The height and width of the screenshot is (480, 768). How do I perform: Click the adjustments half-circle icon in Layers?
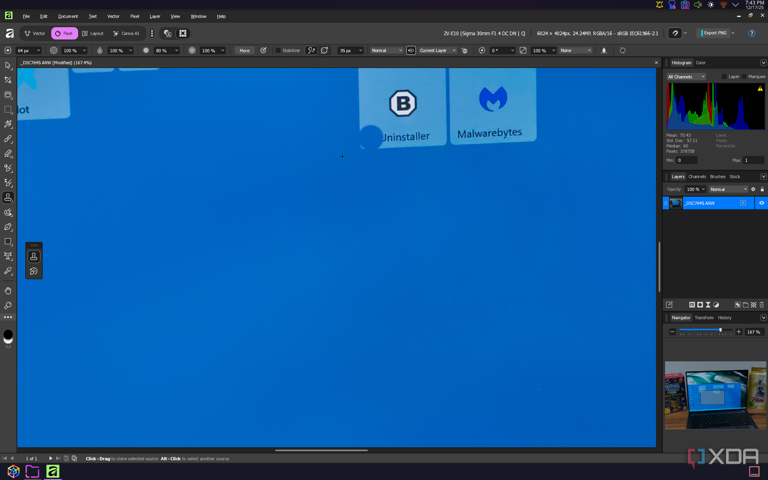(x=716, y=305)
